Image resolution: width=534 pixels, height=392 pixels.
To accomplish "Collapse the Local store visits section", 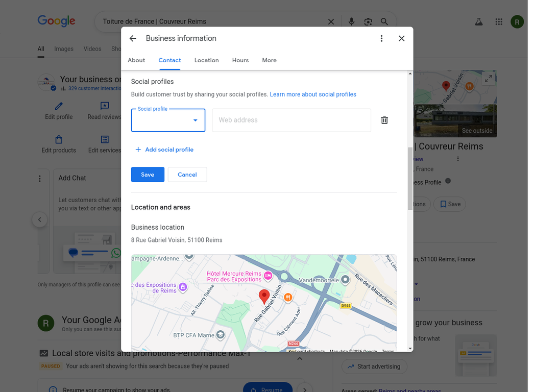I will [x=300, y=358].
